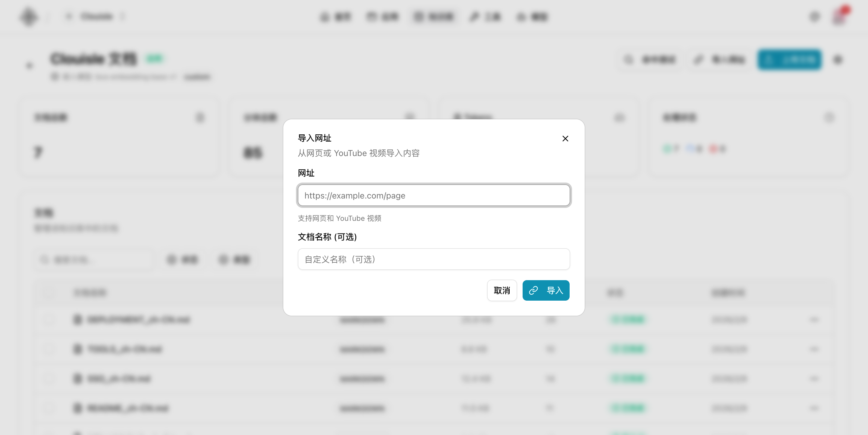Click the link icon inside the teal 导入 button
Screen dimensions: 868x435
[x=533, y=290]
